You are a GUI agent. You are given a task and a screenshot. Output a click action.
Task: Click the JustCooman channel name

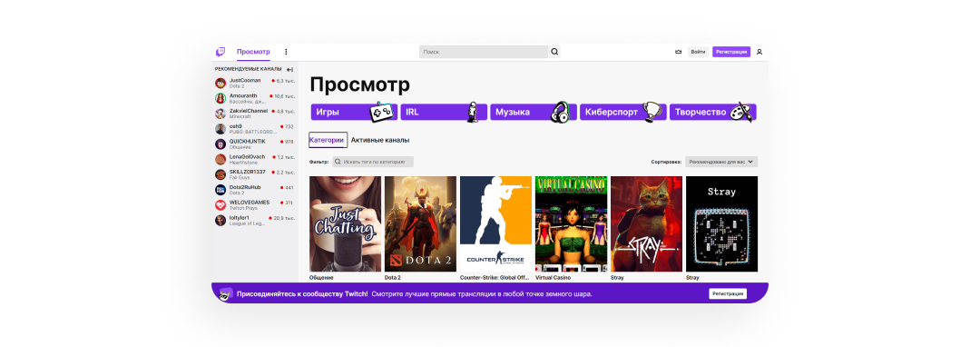[x=245, y=80]
